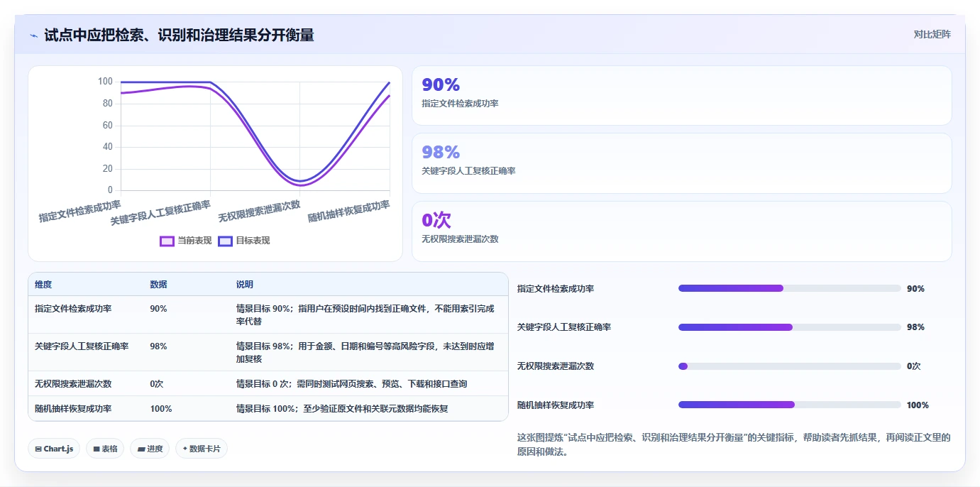Click the 当前表现 legend label

194,241
